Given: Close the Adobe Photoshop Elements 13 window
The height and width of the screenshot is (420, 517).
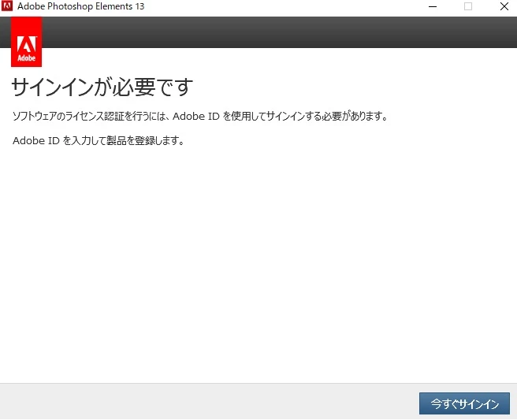Looking at the screenshot, I should pyautogui.click(x=504, y=6).
